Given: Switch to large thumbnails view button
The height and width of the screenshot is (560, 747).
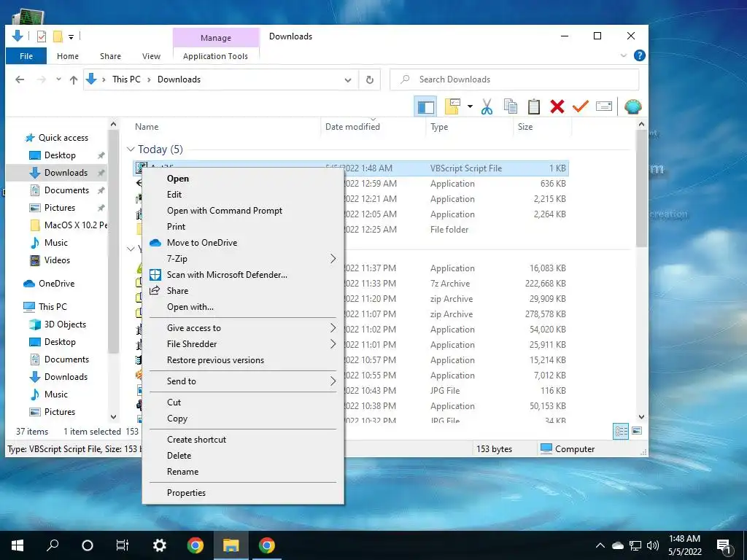Looking at the screenshot, I should pos(637,431).
